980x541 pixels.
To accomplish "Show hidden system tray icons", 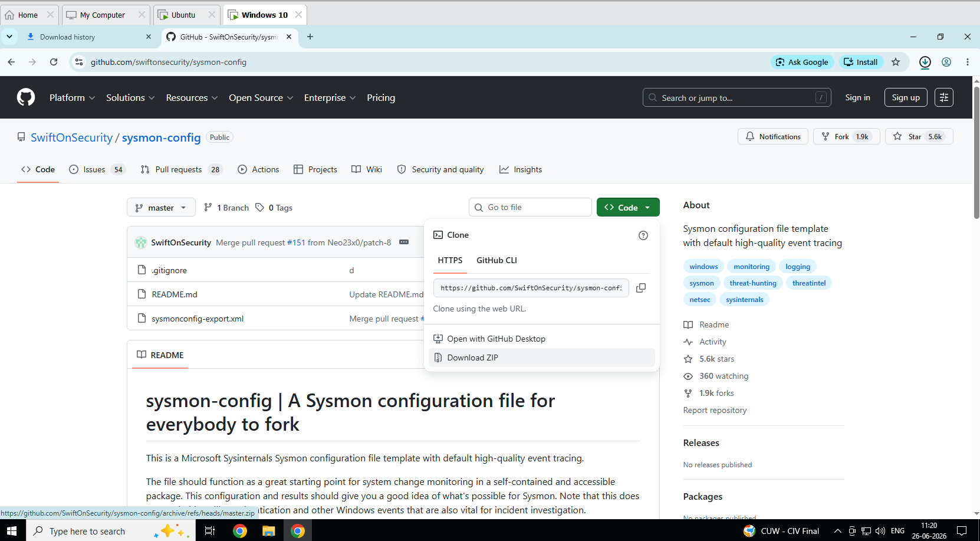I will click(x=837, y=531).
